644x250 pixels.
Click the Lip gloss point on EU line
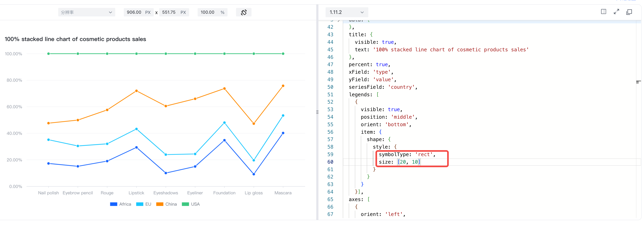pyautogui.click(x=254, y=160)
